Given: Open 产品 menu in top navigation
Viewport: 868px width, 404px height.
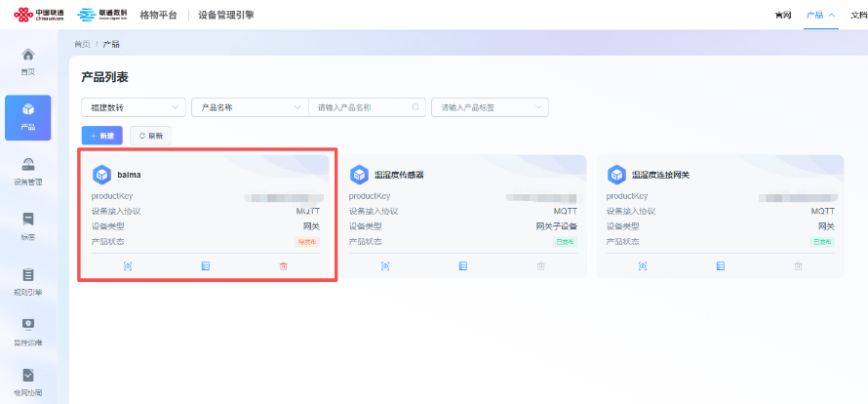Looking at the screenshot, I should [x=819, y=16].
